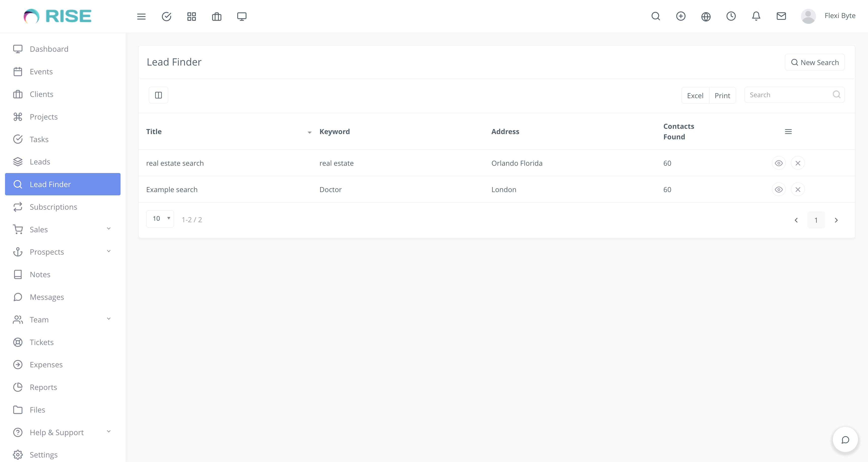The image size is (868, 462).
Task: Click the New Search button
Action: pyautogui.click(x=815, y=62)
